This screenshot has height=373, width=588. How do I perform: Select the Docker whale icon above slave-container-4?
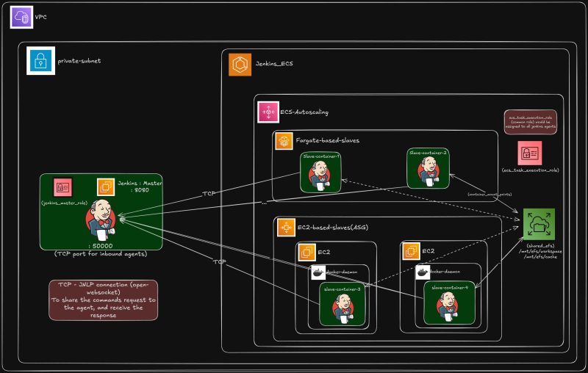[x=423, y=272]
